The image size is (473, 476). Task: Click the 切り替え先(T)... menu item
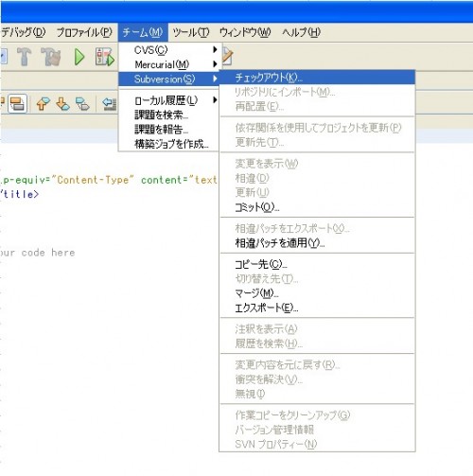(x=317, y=279)
